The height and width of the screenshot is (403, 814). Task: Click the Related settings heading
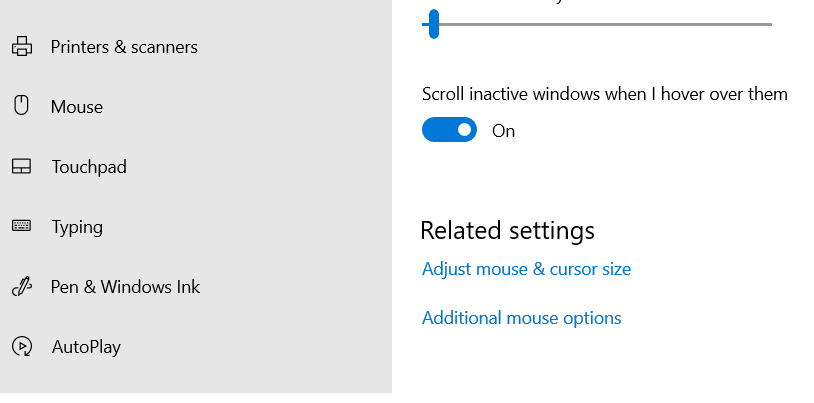[507, 231]
